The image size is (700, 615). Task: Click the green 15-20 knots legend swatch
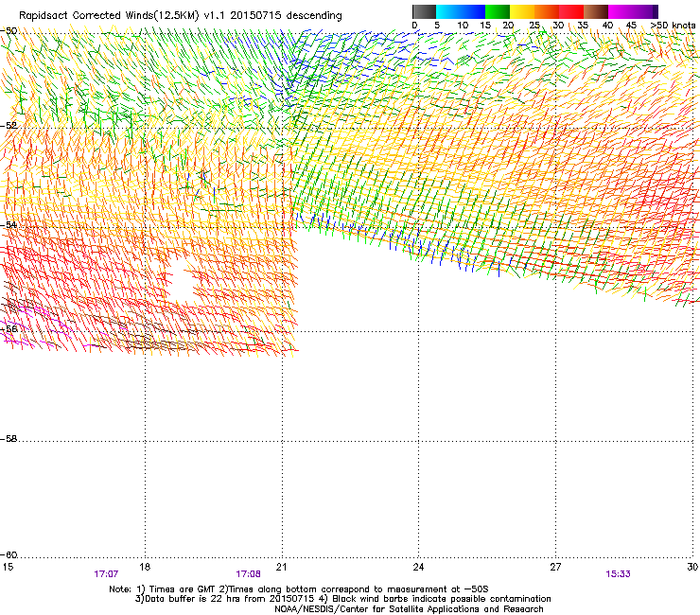click(498, 11)
